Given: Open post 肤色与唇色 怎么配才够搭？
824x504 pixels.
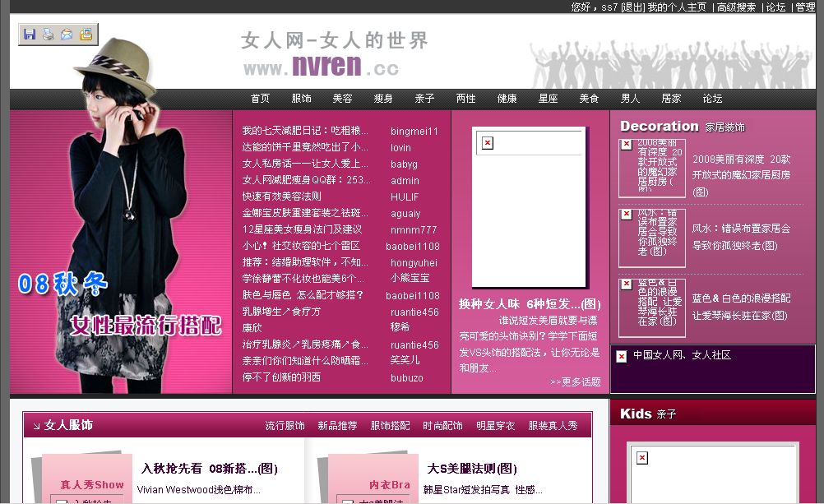Looking at the screenshot, I should (303, 295).
